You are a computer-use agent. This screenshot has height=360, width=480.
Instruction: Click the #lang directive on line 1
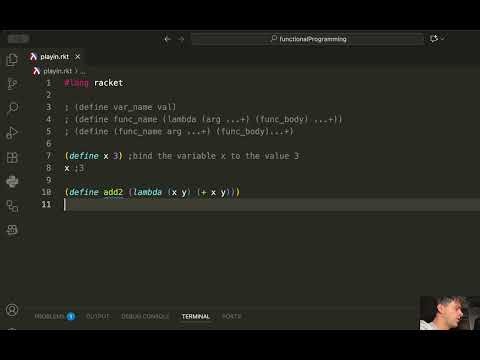[77, 83]
